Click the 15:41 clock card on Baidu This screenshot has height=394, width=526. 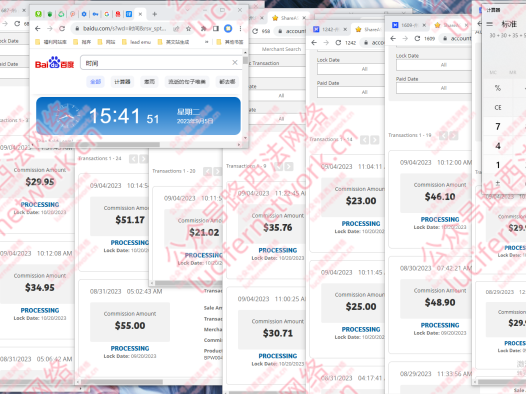click(x=138, y=116)
